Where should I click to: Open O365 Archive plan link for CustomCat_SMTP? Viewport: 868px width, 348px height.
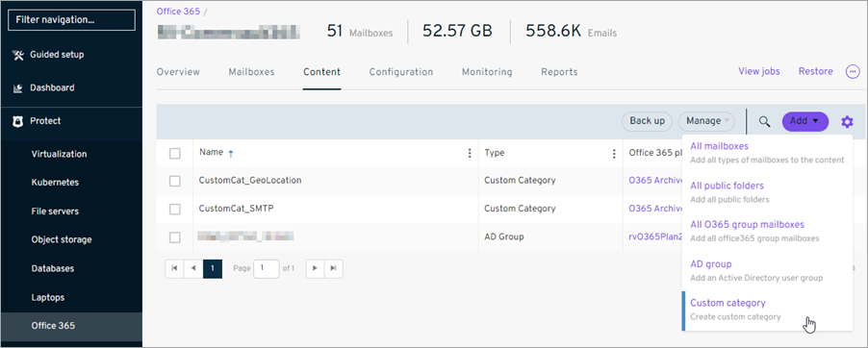(655, 209)
